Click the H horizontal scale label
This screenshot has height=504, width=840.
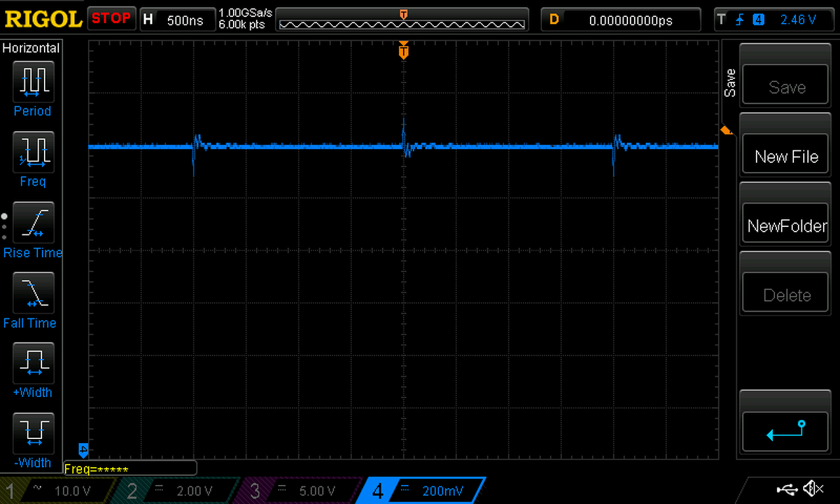148,20
